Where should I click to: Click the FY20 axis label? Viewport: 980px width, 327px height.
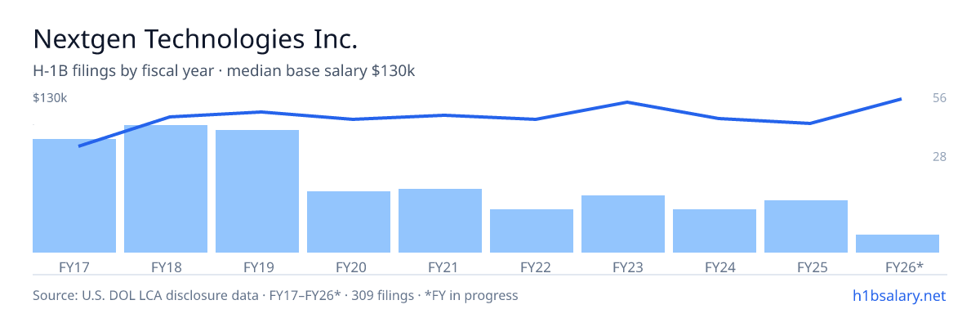(351, 267)
